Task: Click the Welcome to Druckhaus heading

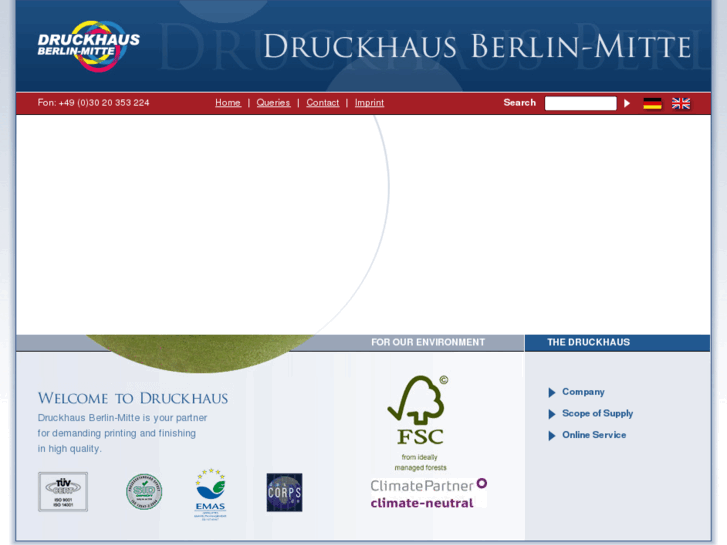Action: point(133,398)
